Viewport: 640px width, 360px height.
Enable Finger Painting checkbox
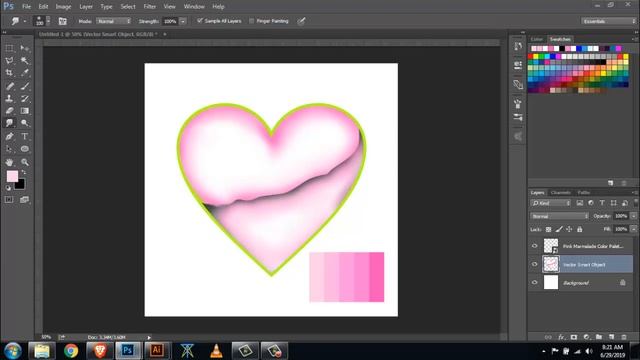(x=251, y=21)
